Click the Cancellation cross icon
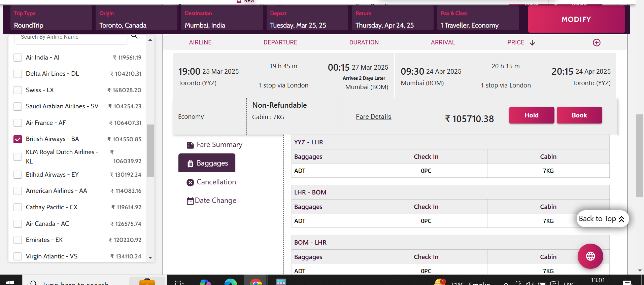The height and width of the screenshot is (285, 644). pyautogui.click(x=190, y=182)
